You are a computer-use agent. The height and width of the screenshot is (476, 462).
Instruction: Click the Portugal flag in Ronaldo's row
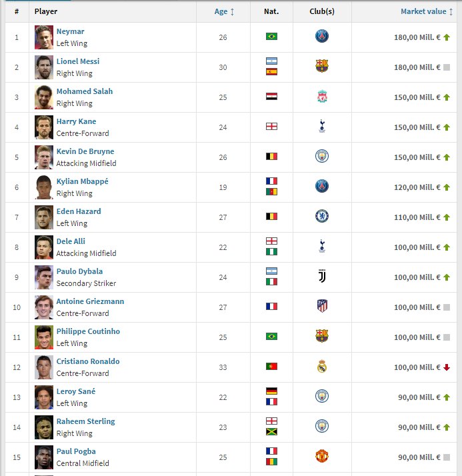tap(272, 367)
